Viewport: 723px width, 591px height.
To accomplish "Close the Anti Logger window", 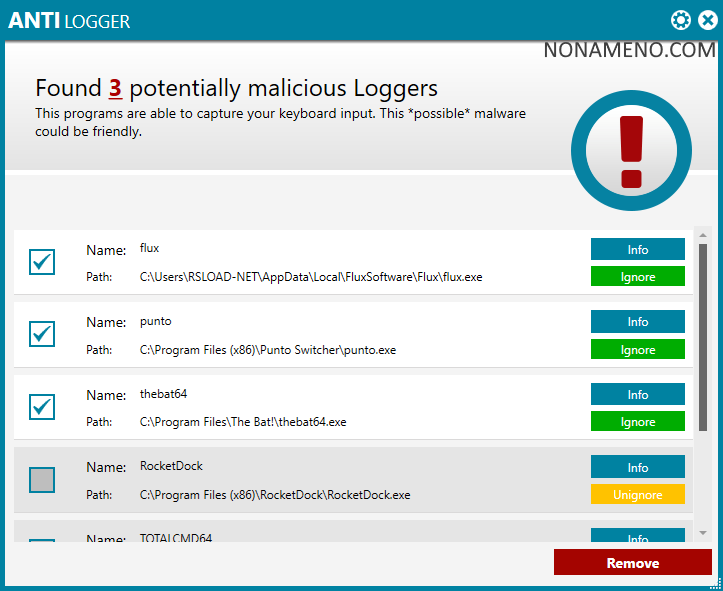I will tap(707, 20).
